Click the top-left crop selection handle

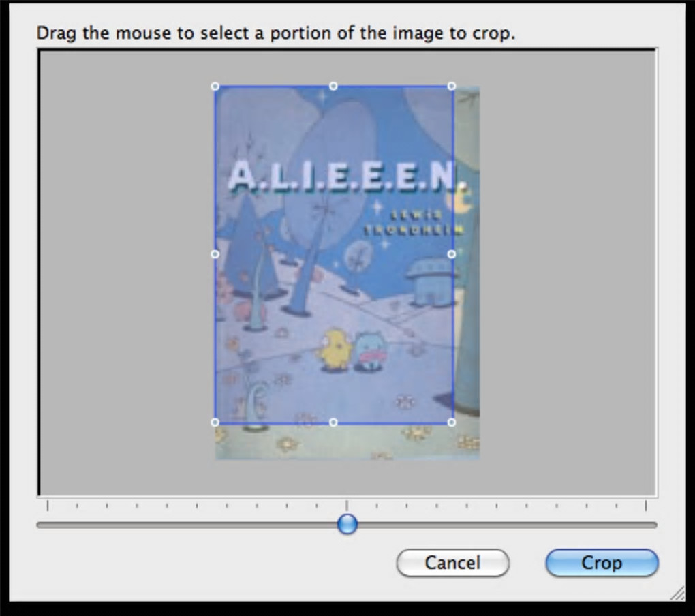click(215, 86)
